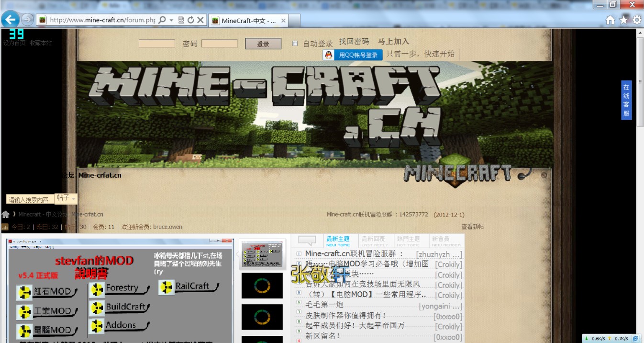Click the forum statistics bar chart icon
Viewport: 644px width, 343px height.
pyautogui.click(x=5, y=227)
